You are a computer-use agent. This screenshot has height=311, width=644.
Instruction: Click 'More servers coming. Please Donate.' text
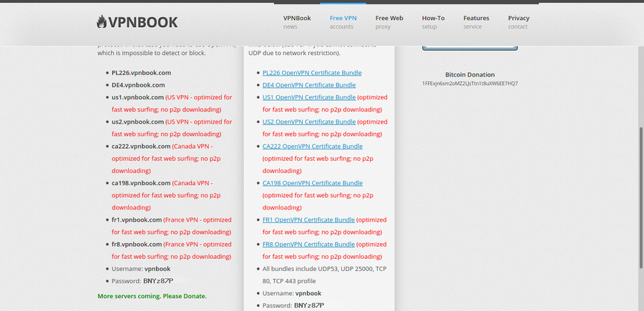[x=152, y=296]
